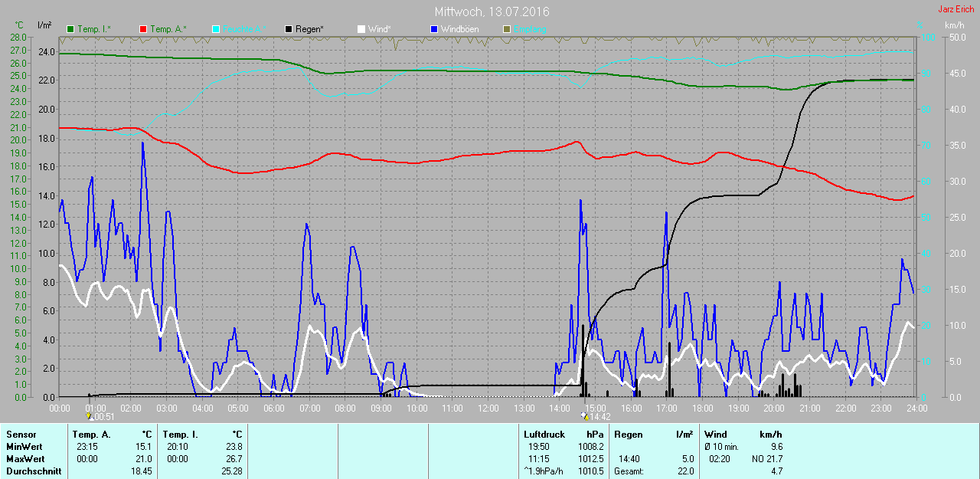Click the Durchschnitt row label

click(x=34, y=471)
